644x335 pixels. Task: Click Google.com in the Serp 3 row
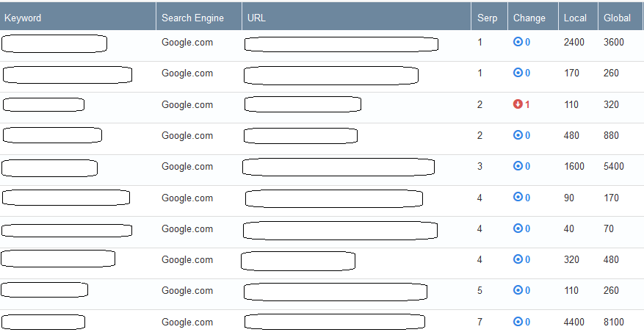pos(187,167)
